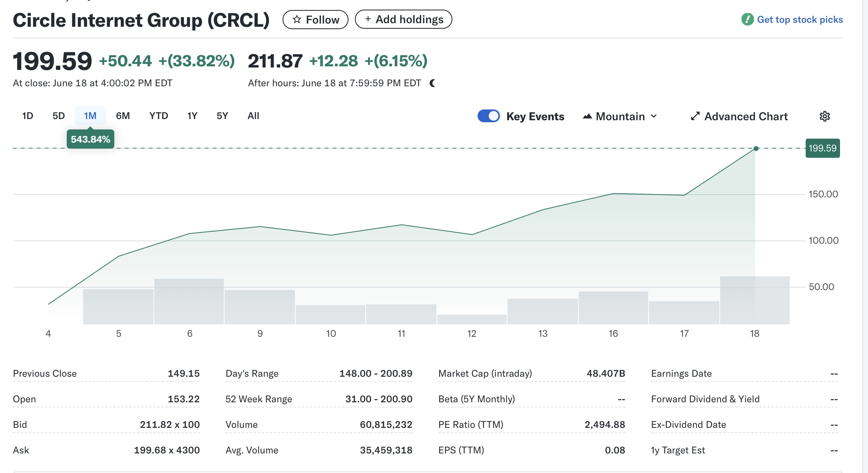
Task: Toggle the Key Events switch
Action: pos(488,116)
